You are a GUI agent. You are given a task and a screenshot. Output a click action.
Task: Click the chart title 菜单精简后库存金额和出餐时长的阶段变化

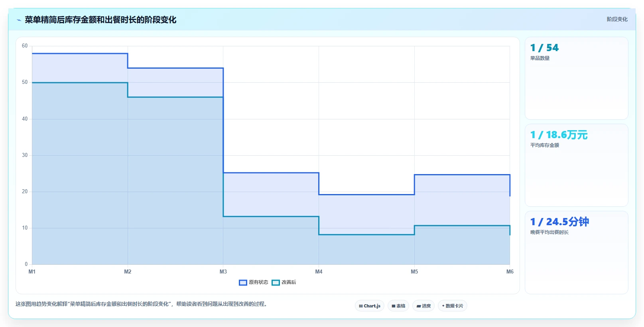(100, 20)
